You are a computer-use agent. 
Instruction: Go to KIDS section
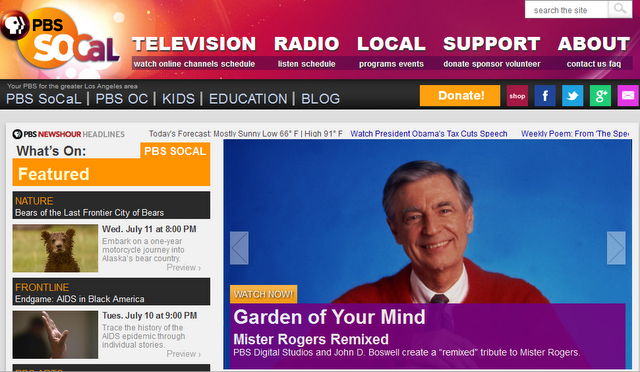coord(178,99)
